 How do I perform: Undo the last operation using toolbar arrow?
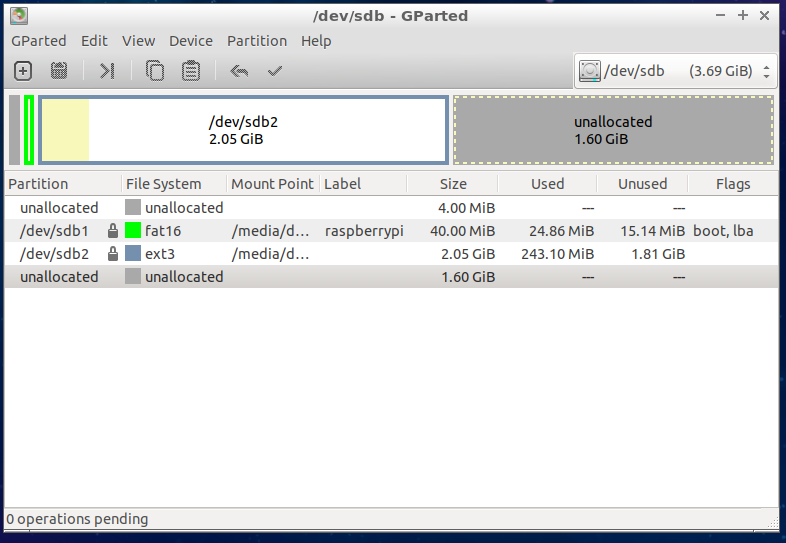click(239, 71)
